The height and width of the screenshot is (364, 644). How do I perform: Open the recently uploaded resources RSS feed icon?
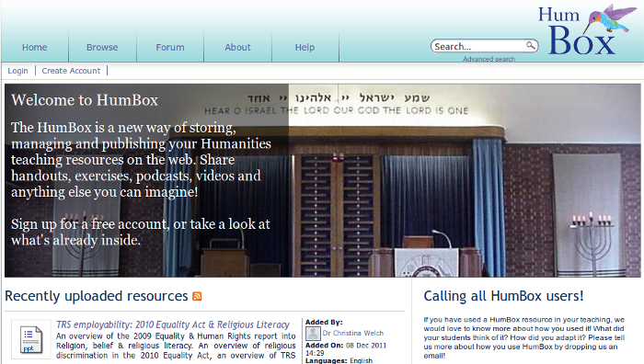pyautogui.click(x=197, y=296)
